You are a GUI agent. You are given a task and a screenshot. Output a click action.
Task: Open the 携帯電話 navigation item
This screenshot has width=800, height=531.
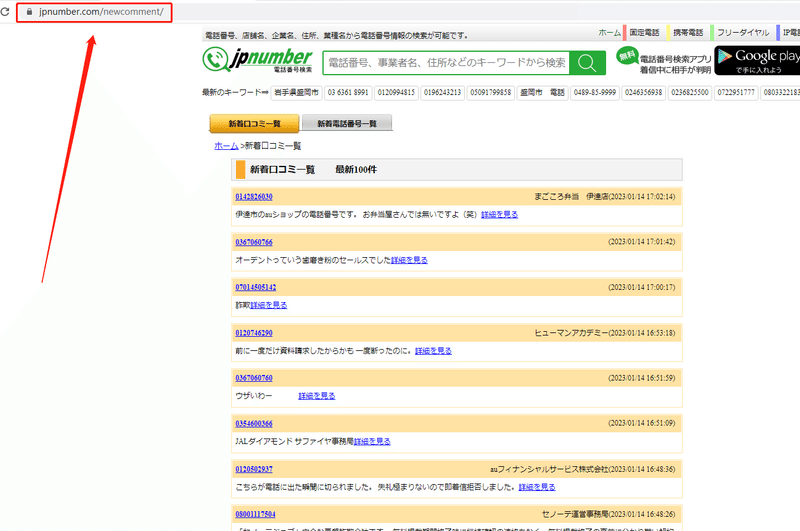688,33
